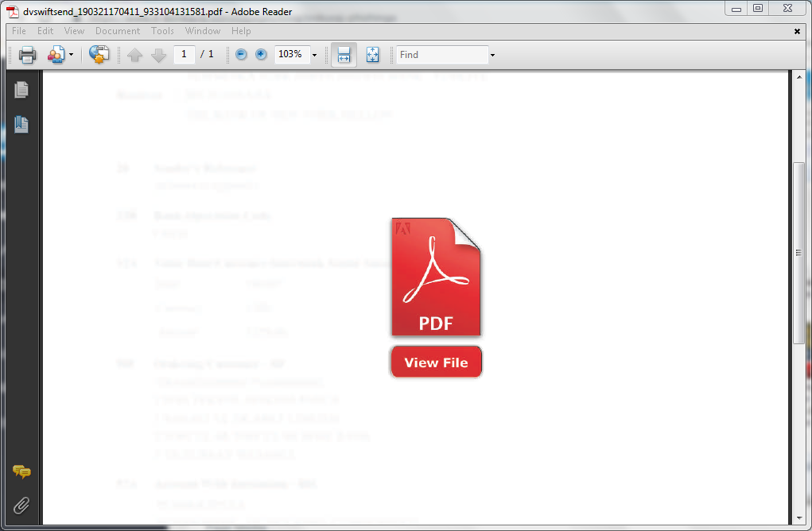The width and height of the screenshot is (812, 531).
Task: Open the Attachments paperclip panel
Action: tap(21, 505)
